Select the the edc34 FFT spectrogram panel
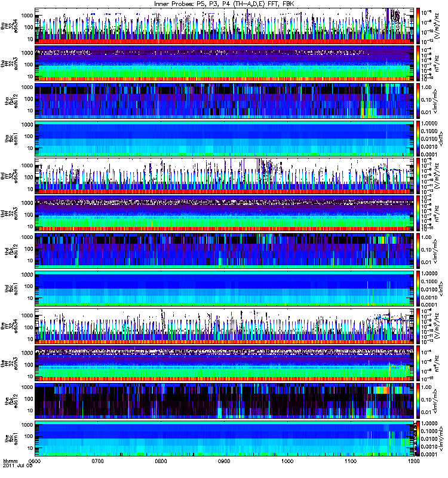The image size is (448, 478). point(224,326)
